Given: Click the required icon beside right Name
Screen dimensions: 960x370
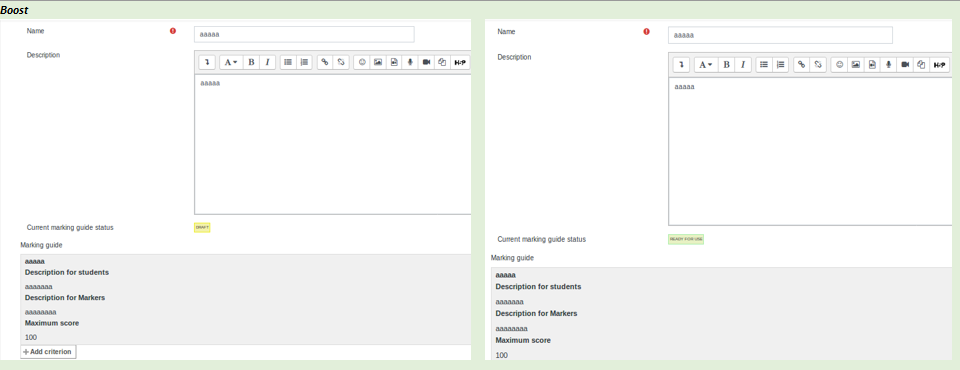Looking at the screenshot, I should tap(647, 32).
